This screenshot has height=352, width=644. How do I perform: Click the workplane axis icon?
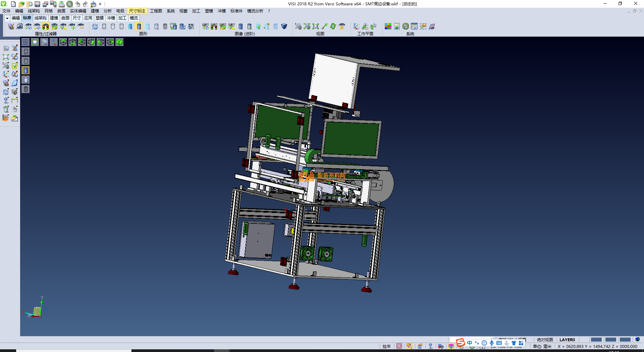(x=356, y=27)
